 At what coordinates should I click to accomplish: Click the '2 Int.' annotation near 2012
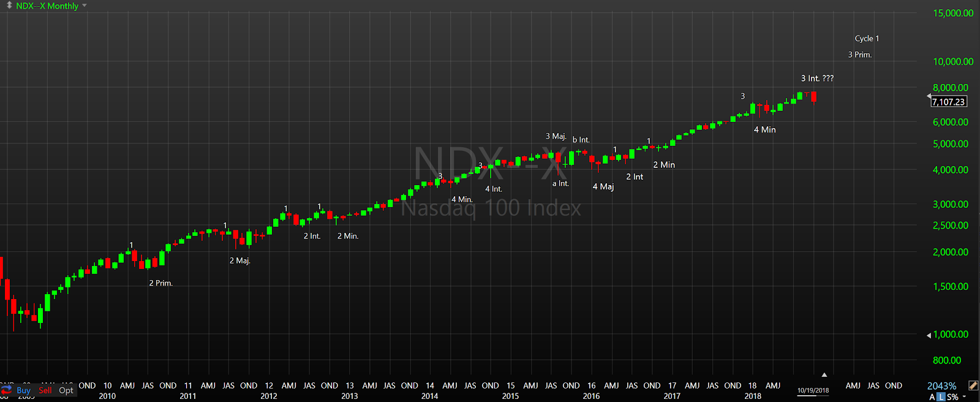pos(312,236)
